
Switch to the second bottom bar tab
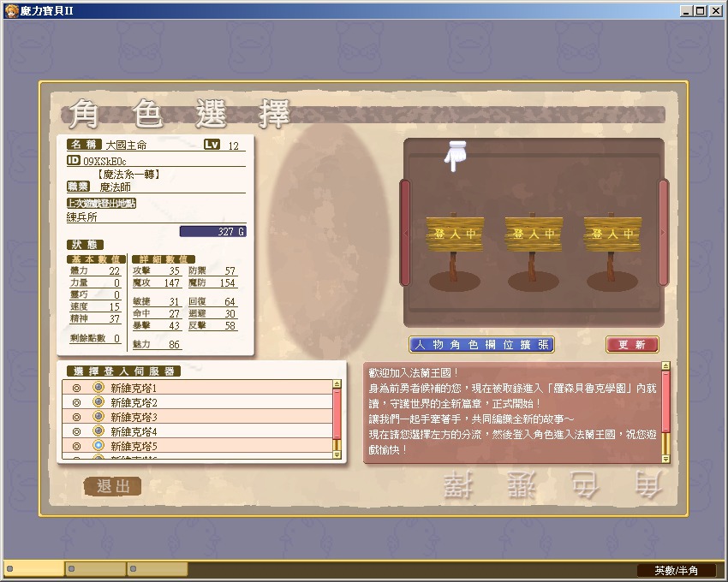pos(96,568)
